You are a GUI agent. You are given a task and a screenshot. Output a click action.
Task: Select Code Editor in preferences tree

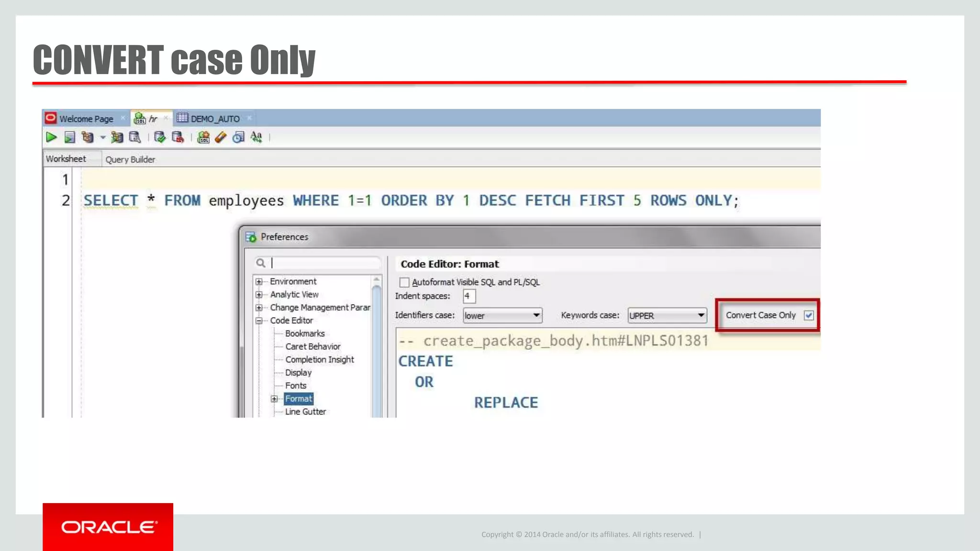pyautogui.click(x=291, y=320)
